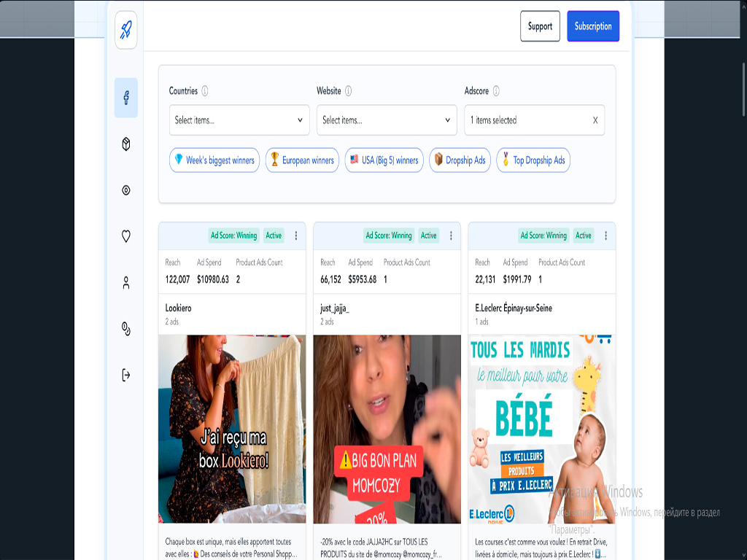
Task: Select USA (Big 5) winners filter
Action: pyautogui.click(x=384, y=160)
